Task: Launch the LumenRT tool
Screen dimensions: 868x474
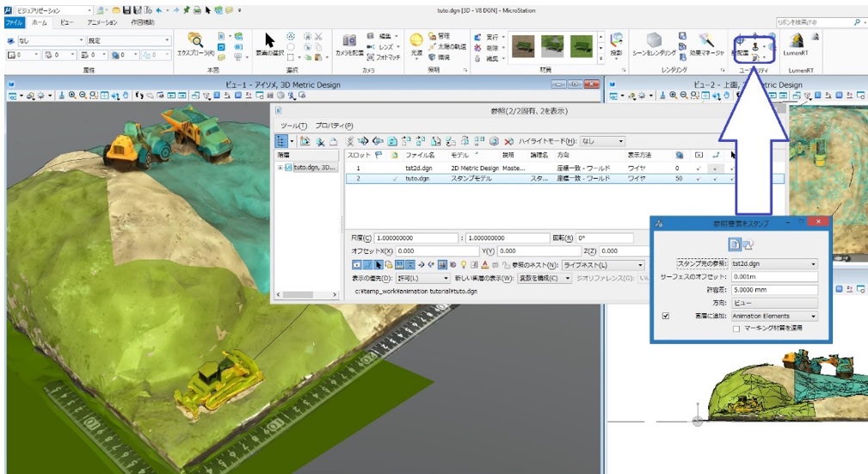Action: (x=796, y=45)
